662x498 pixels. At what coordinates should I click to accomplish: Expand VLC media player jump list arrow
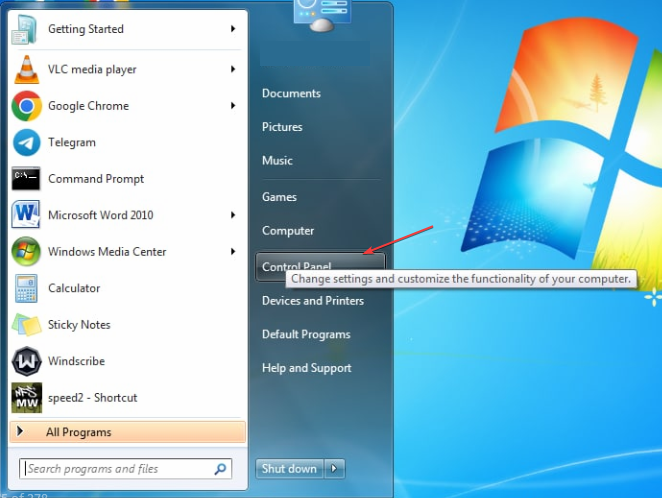click(233, 69)
